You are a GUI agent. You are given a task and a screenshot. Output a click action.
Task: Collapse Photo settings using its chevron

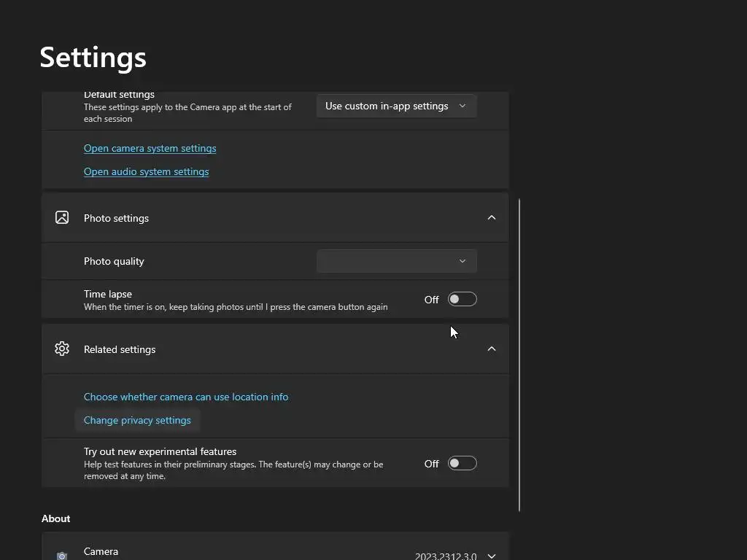pyautogui.click(x=492, y=217)
